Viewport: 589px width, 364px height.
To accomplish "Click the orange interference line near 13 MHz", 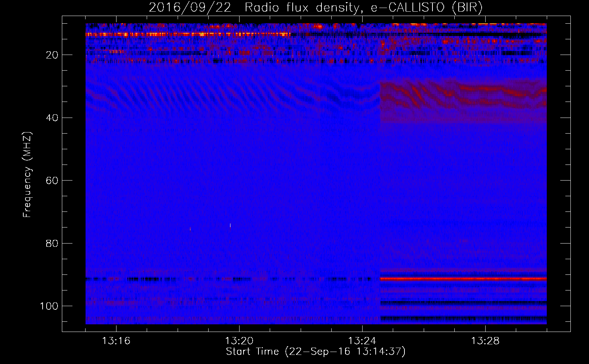I will pyautogui.click(x=188, y=34).
